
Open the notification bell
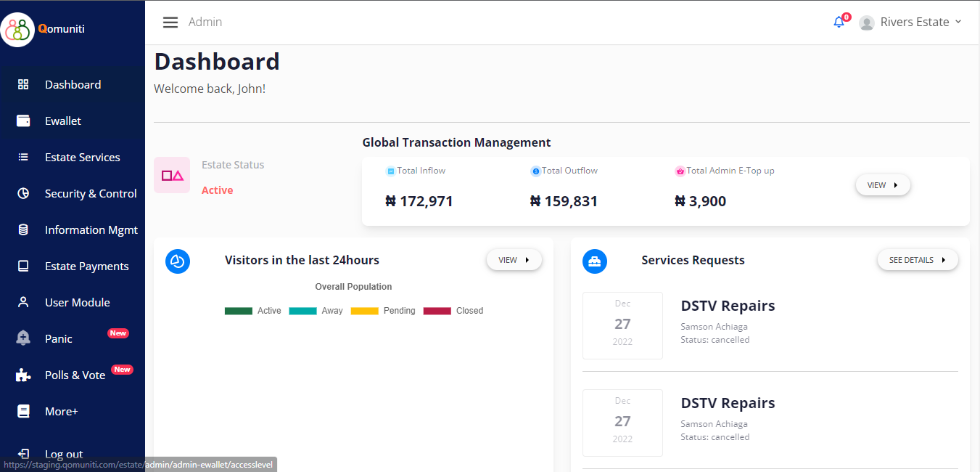click(x=839, y=22)
